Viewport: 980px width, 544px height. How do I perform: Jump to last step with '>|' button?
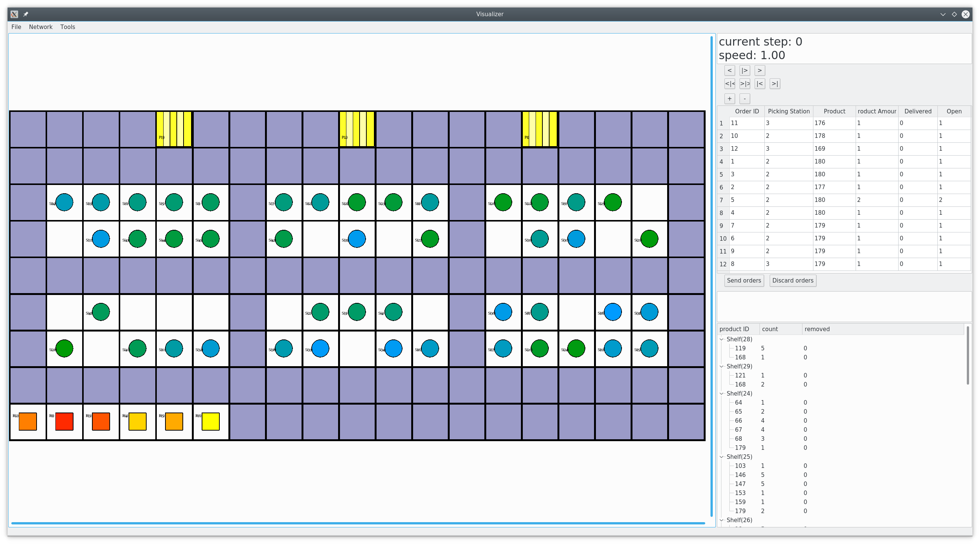click(775, 84)
